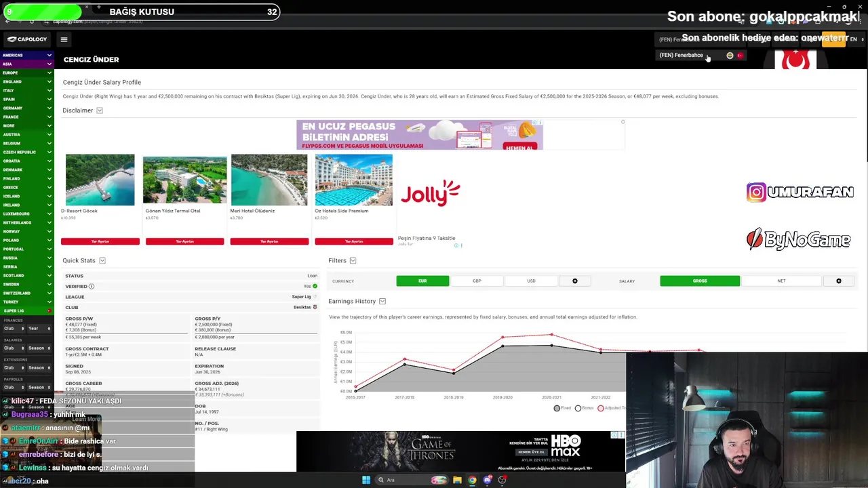The width and height of the screenshot is (868, 488).
Task: Click the button under Oz Hotels Side Premium
Action: 354,241
